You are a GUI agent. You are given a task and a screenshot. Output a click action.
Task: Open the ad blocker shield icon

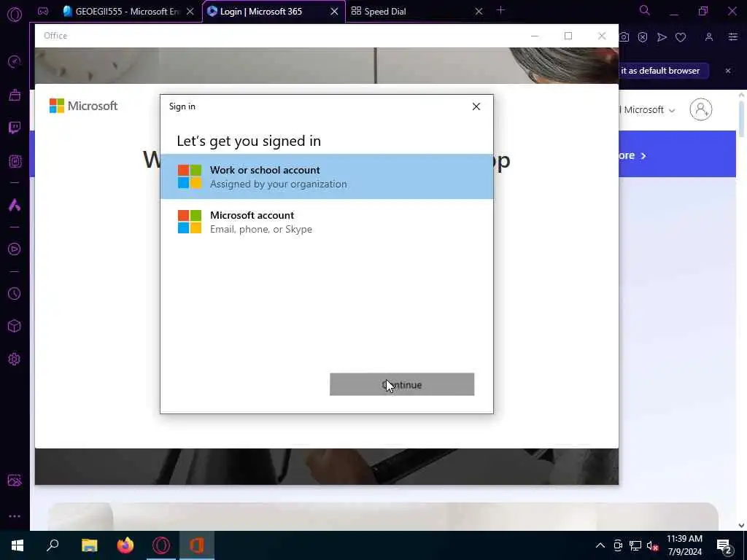click(643, 37)
